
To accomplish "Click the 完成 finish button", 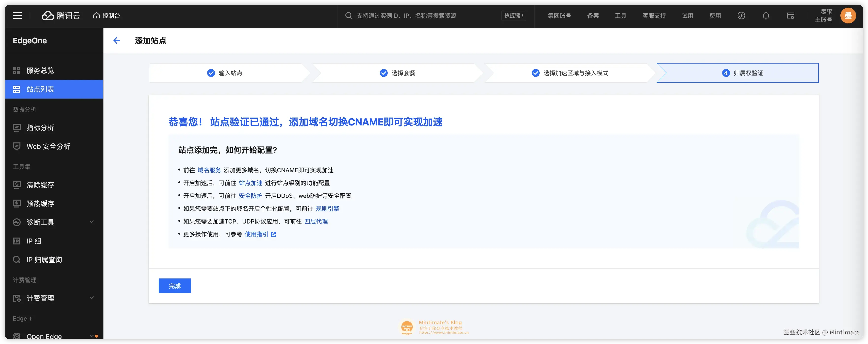I will coord(175,286).
